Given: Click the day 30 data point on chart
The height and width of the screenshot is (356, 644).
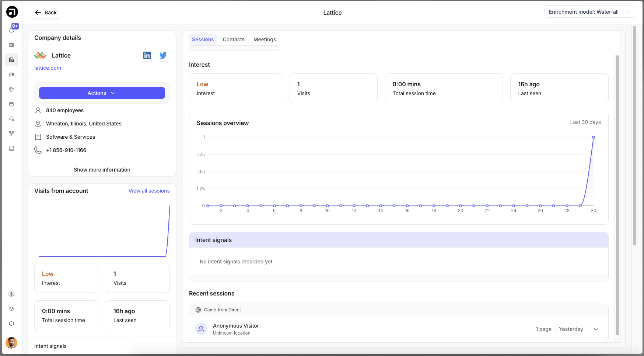Looking at the screenshot, I should point(594,137).
